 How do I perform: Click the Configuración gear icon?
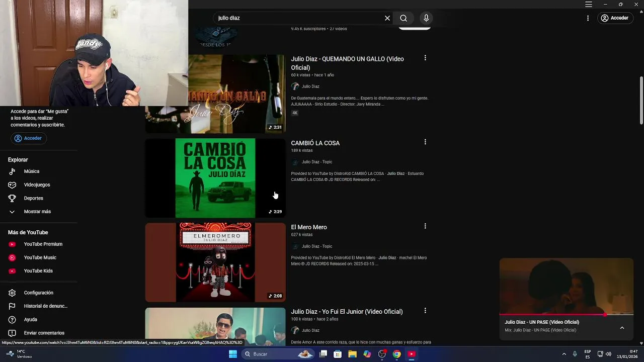point(12,293)
